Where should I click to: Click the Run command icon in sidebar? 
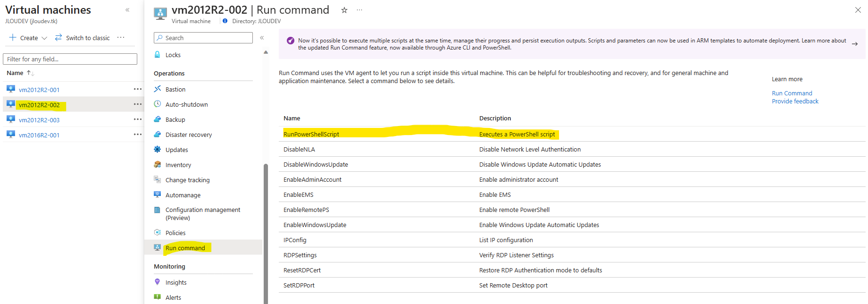click(158, 248)
